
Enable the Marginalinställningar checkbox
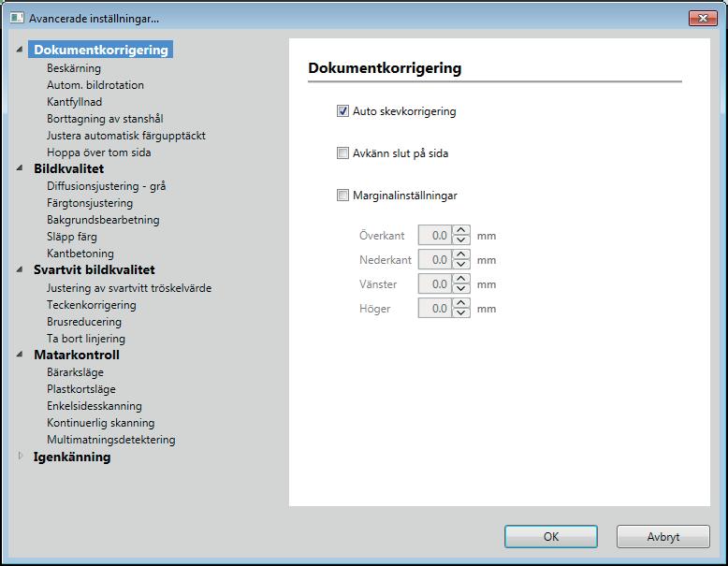342,196
